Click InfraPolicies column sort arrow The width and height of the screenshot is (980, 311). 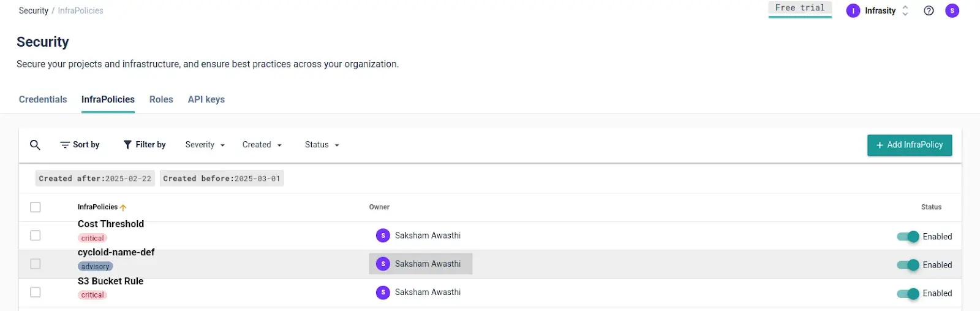[x=123, y=207]
